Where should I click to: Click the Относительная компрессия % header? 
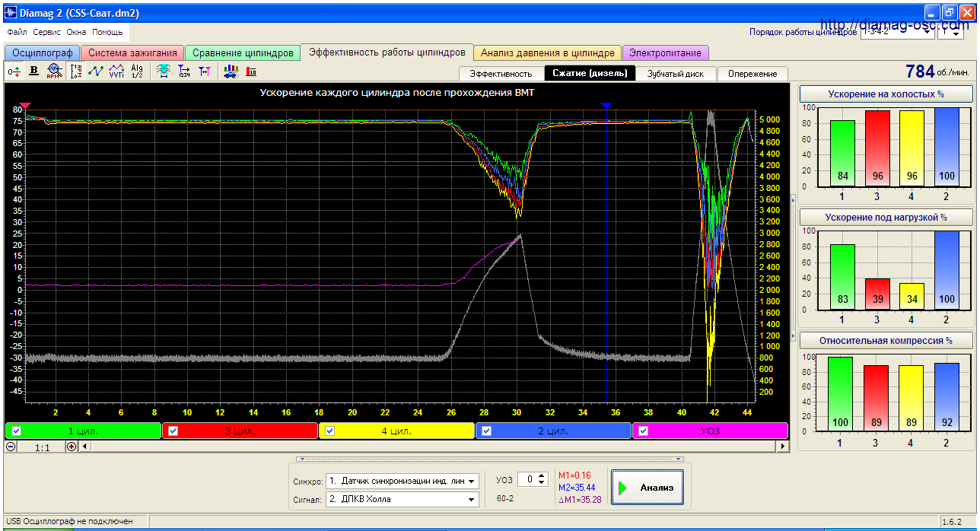[886, 340]
